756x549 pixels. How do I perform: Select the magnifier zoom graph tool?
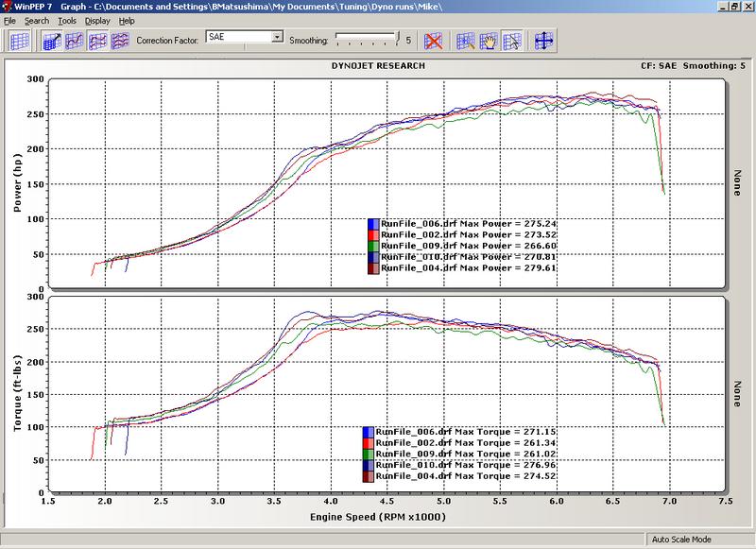466,41
